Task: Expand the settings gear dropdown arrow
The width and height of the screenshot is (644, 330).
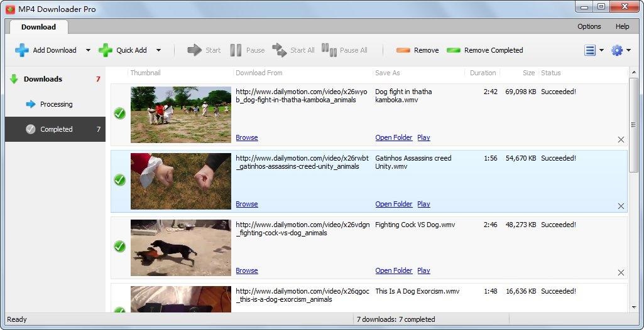Action: (629, 50)
